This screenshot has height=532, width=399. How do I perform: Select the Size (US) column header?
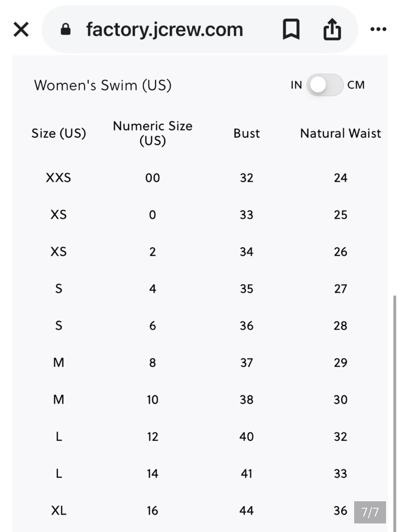(59, 133)
